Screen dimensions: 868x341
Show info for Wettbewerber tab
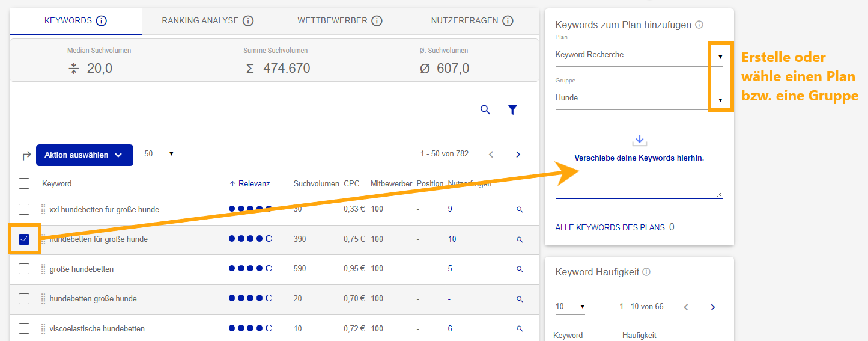point(377,21)
